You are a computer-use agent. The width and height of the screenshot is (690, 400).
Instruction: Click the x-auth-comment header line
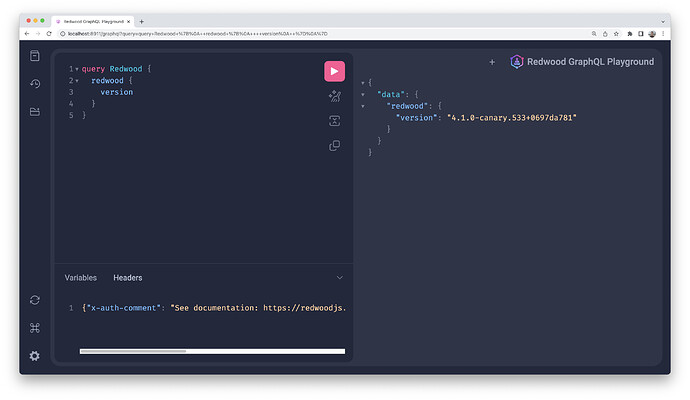click(213, 308)
